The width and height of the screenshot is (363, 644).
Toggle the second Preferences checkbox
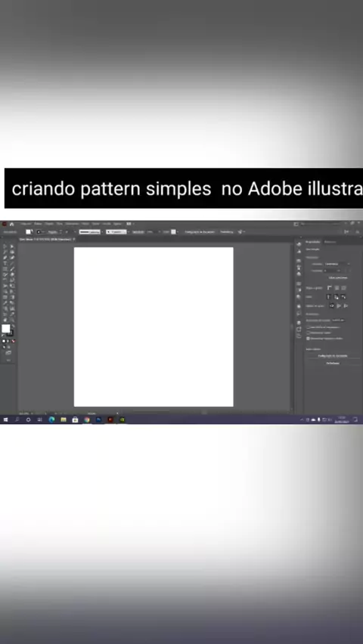pos(309,333)
